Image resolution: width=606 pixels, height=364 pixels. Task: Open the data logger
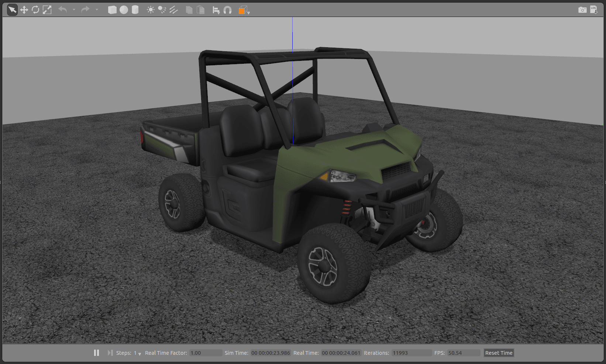pos(593,10)
